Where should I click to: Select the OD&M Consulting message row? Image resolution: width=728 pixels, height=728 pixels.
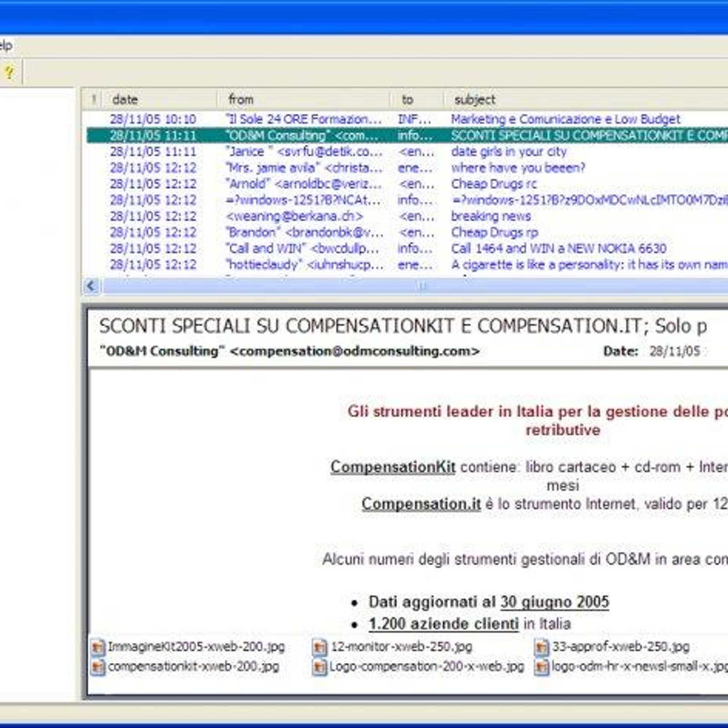click(407, 136)
